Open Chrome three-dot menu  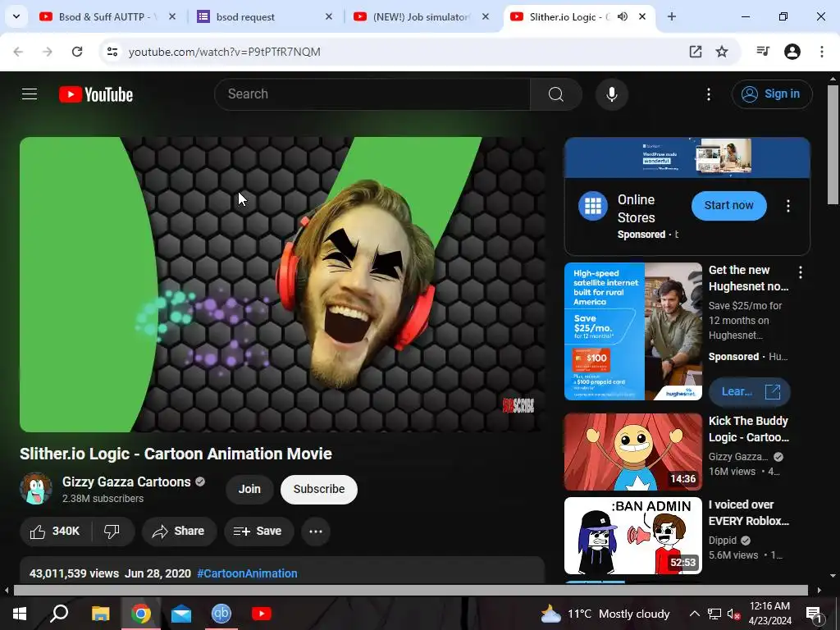coord(821,52)
